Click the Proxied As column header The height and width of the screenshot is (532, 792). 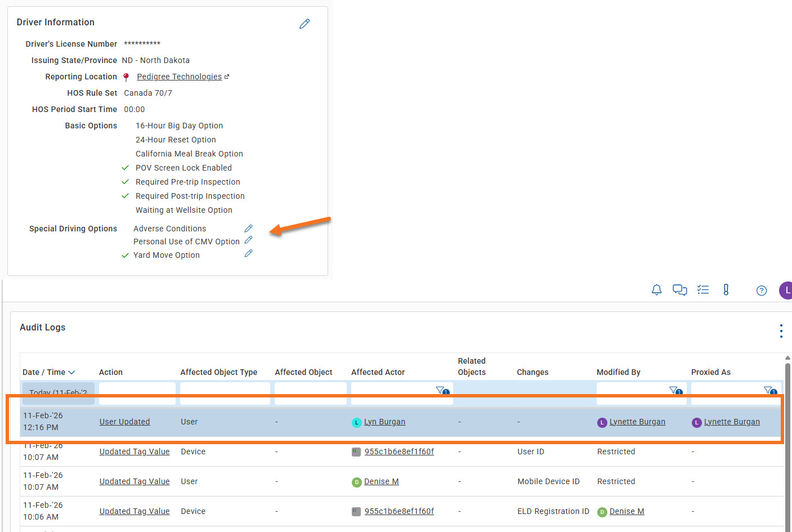point(711,372)
